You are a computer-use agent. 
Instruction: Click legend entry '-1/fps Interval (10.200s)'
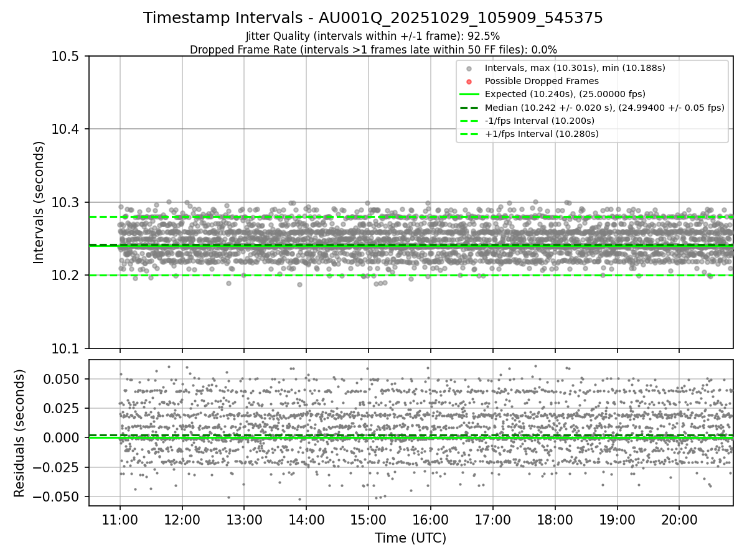[x=540, y=121]
